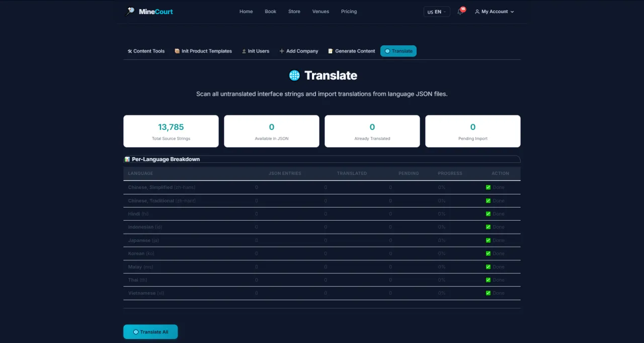Switch to the Add Company tab

299,51
